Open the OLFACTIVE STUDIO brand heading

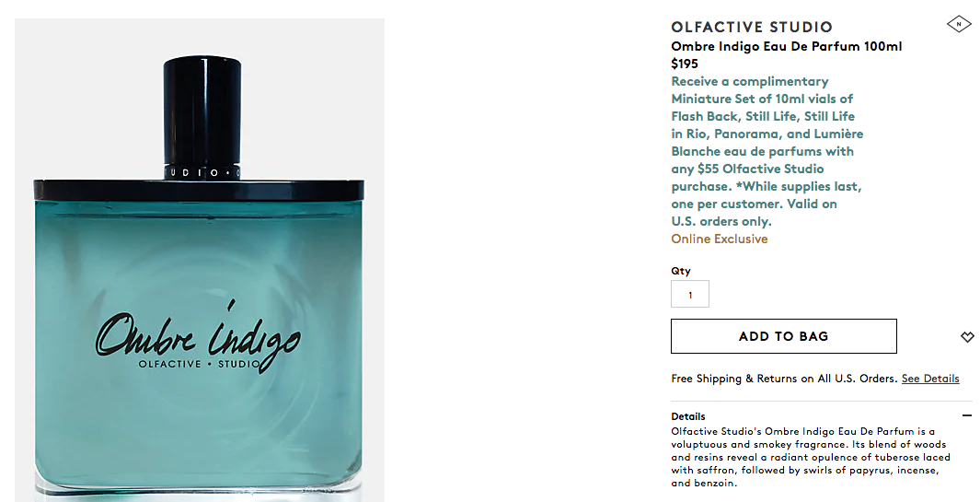pos(752,27)
